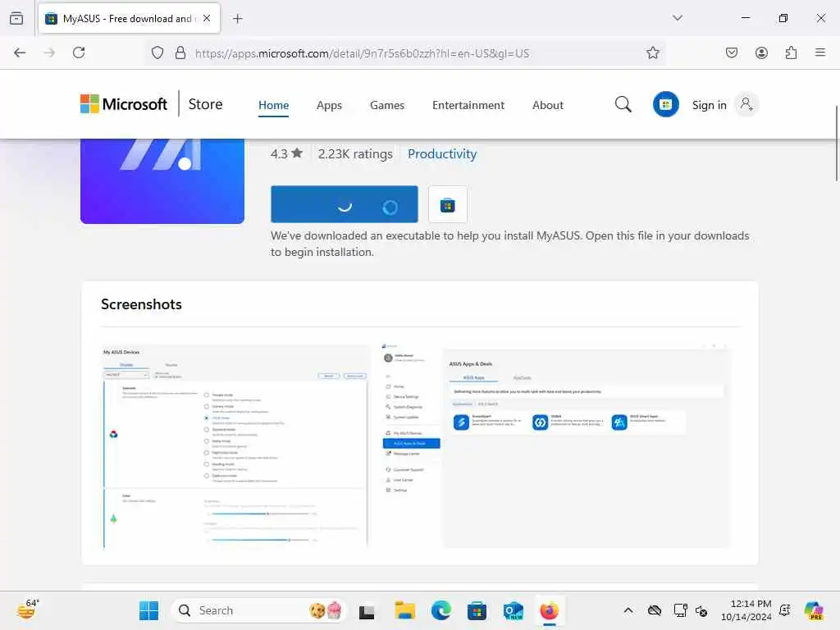Open the Firefox View icon in the tab bar
Screen dimensions: 840x630
(x=16, y=18)
